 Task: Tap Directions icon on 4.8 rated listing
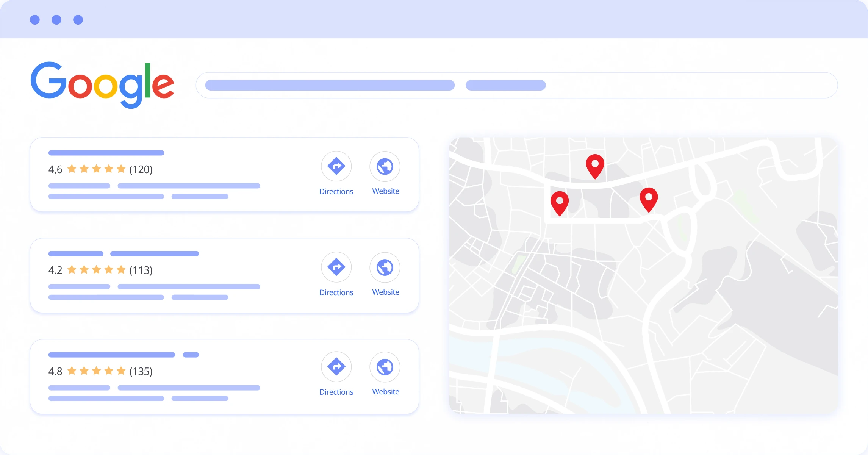tap(336, 367)
